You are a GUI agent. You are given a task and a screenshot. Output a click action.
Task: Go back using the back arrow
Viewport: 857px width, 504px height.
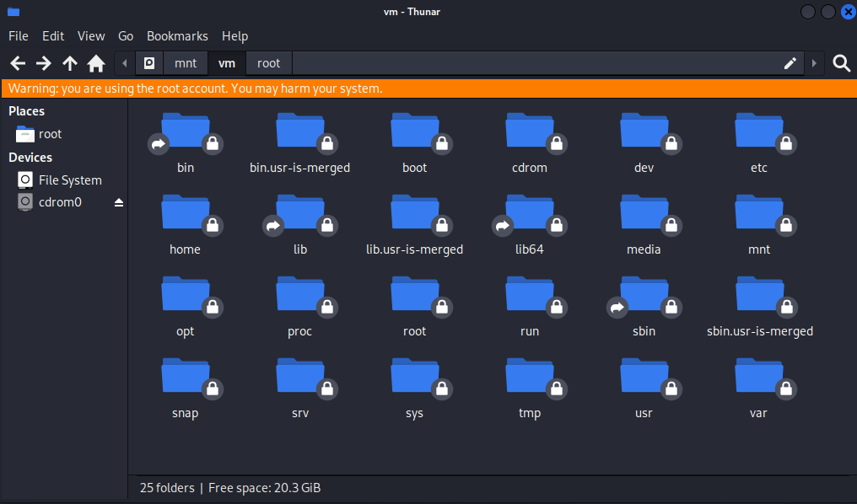[x=18, y=63]
